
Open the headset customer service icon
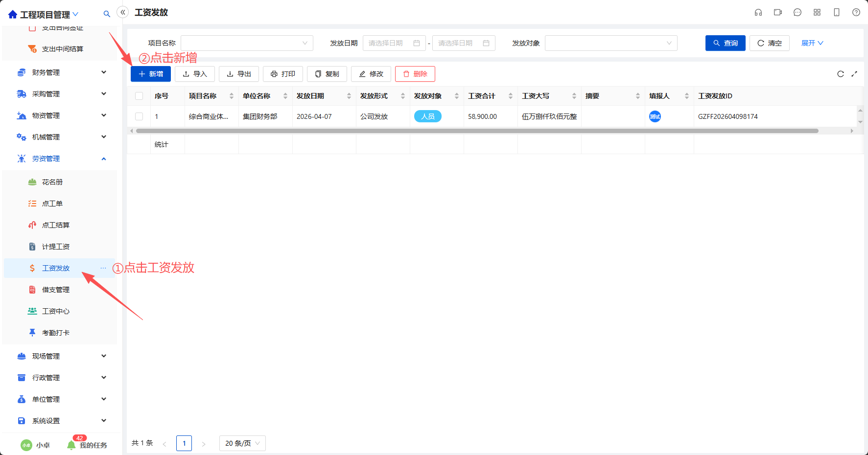[x=758, y=12]
